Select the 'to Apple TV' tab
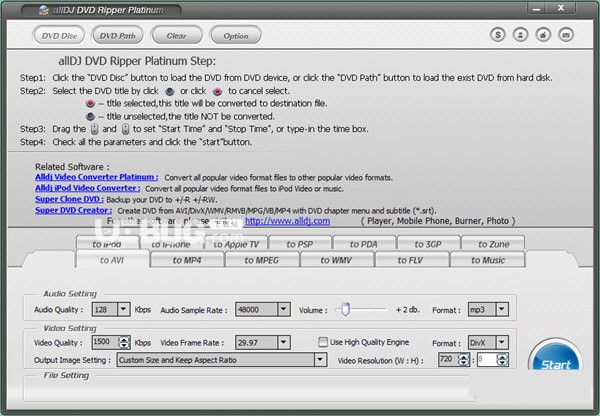 pyautogui.click(x=236, y=243)
